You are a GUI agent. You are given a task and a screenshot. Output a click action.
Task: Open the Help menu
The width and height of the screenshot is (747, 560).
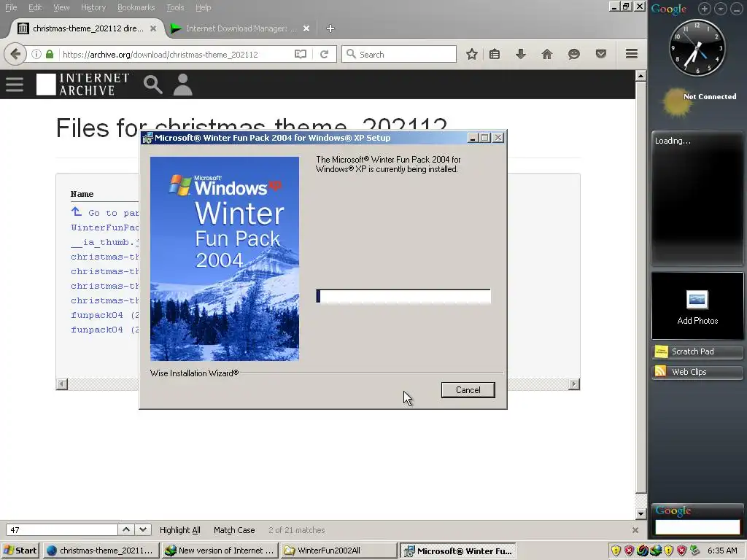click(203, 7)
